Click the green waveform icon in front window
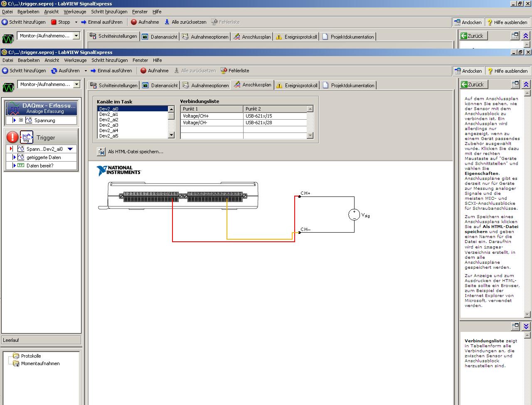Viewport: 532px width, 405px height. pyautogui.click(x=8, y=87)
